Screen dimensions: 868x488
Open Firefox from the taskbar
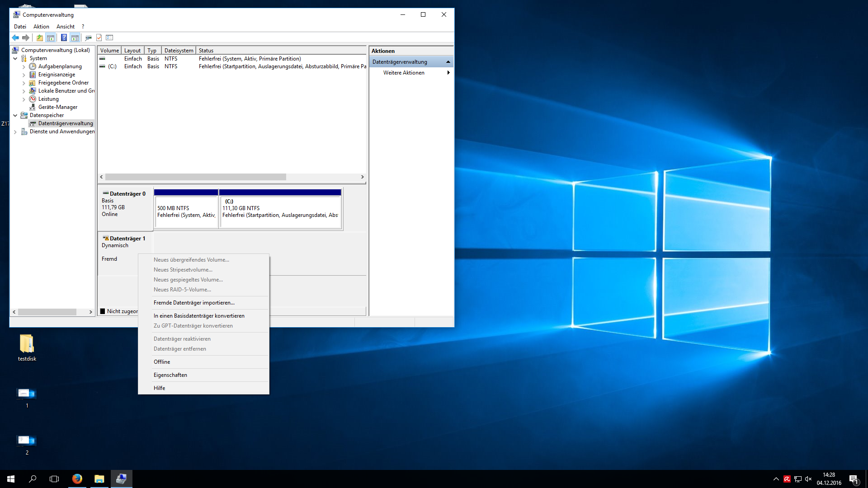pos(77,479)
